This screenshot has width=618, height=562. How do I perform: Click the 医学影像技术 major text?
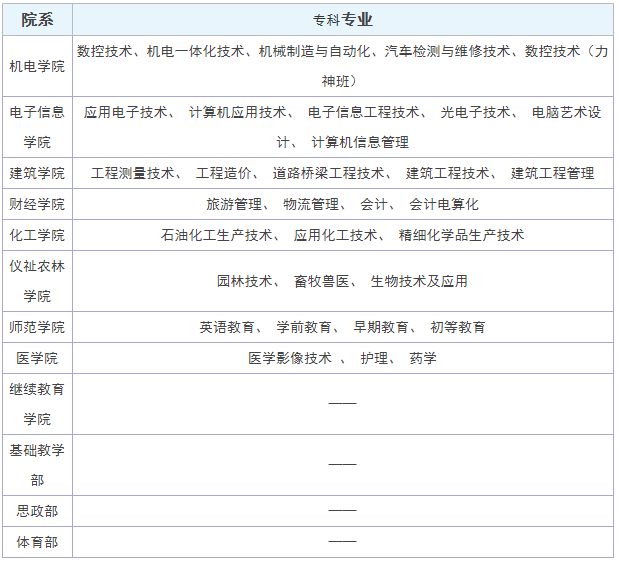click(x=290, y=358)
